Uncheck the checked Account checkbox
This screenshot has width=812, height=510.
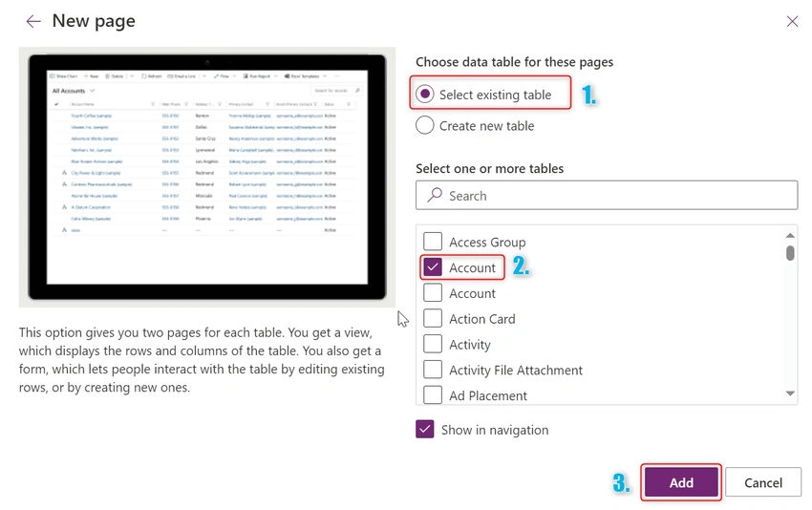(433, 267)
